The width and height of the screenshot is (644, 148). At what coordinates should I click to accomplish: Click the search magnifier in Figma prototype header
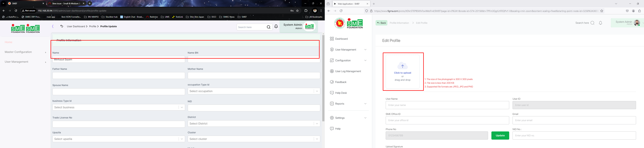592,23
